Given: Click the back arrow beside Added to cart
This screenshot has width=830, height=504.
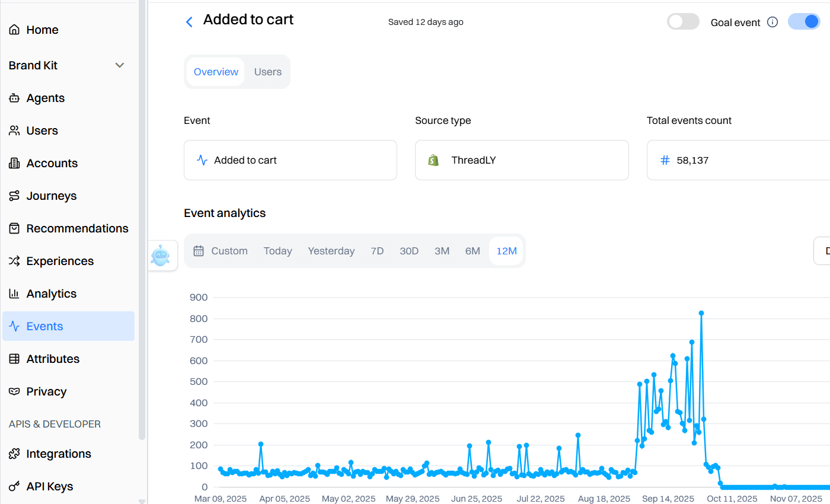Looking at the screenshot, I should tap(189, 22).
